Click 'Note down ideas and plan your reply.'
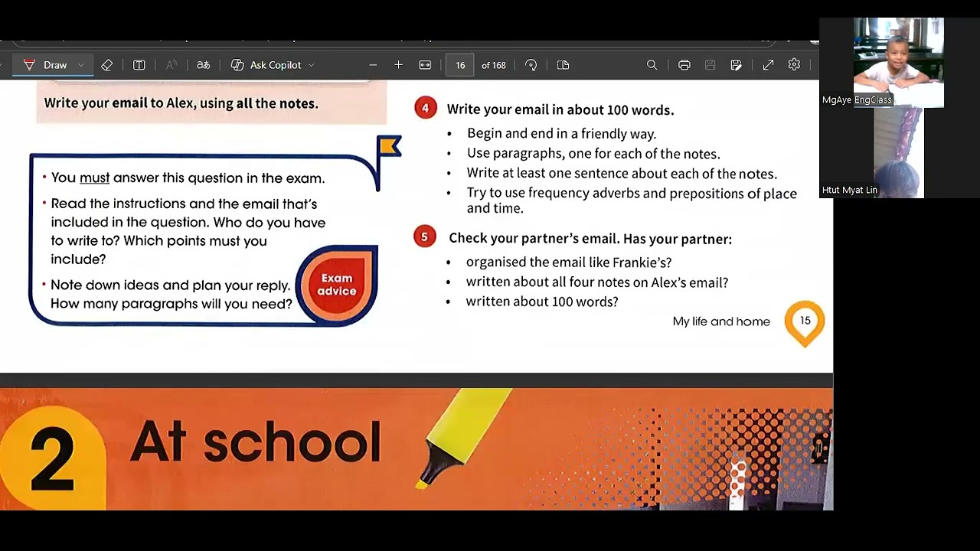The width and height of the screenshot is (980, 551). (170, 285)
